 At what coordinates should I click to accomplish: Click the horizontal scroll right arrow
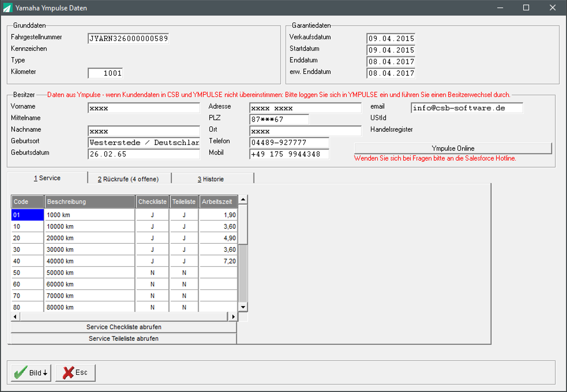coord(233,317)
